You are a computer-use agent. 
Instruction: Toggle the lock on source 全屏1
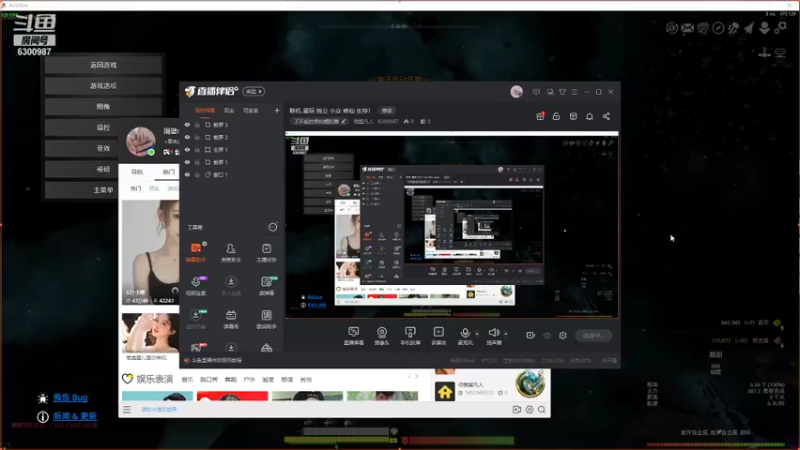[197, 149]
